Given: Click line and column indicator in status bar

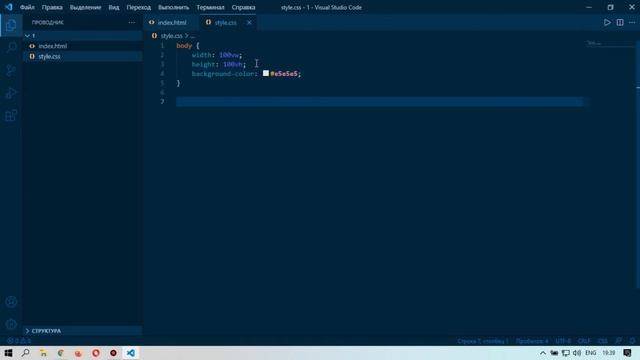Looking at the screenshot, I should coord(483,341).
